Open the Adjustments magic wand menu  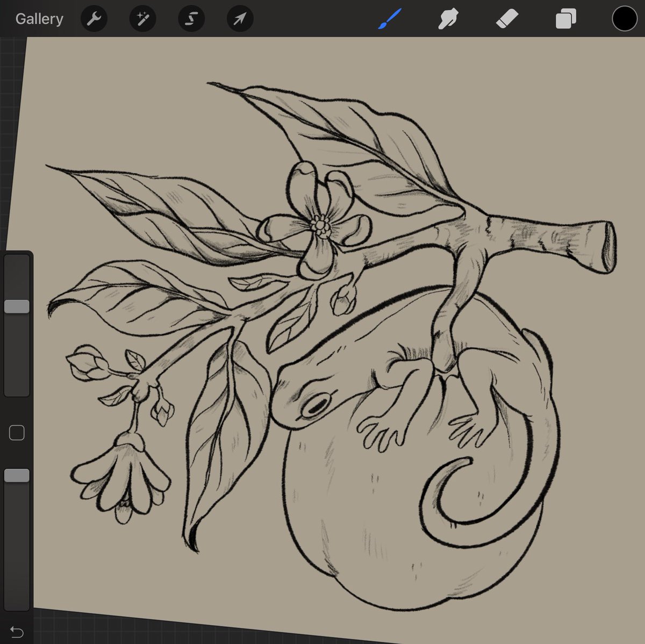[x=142, y=19]
